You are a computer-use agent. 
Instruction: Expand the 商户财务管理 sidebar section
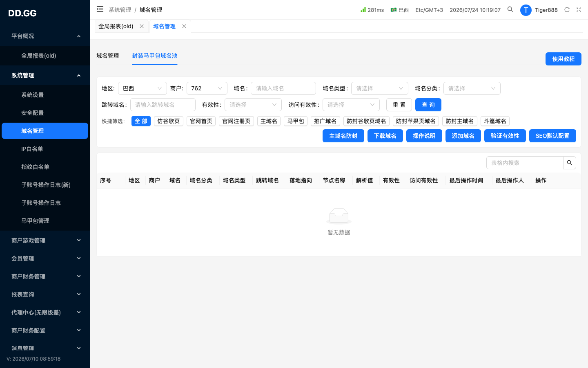(x=45, y=276)
